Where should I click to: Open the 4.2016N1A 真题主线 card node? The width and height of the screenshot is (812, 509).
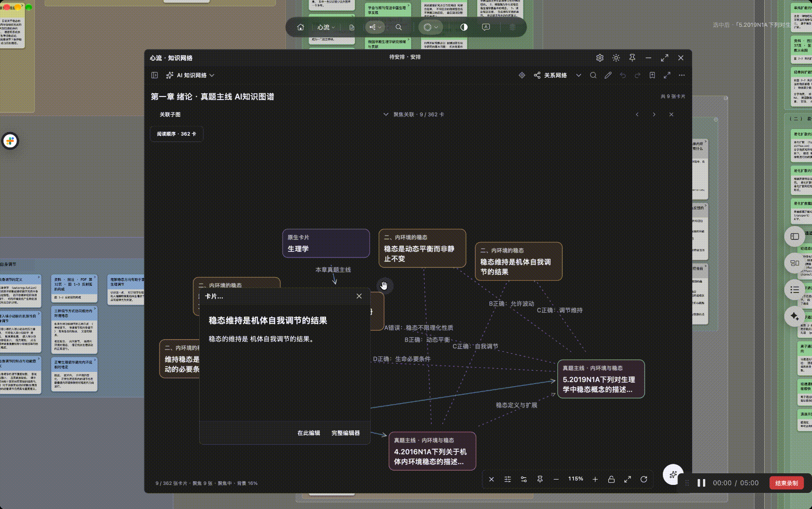click(x=432, y=451)
